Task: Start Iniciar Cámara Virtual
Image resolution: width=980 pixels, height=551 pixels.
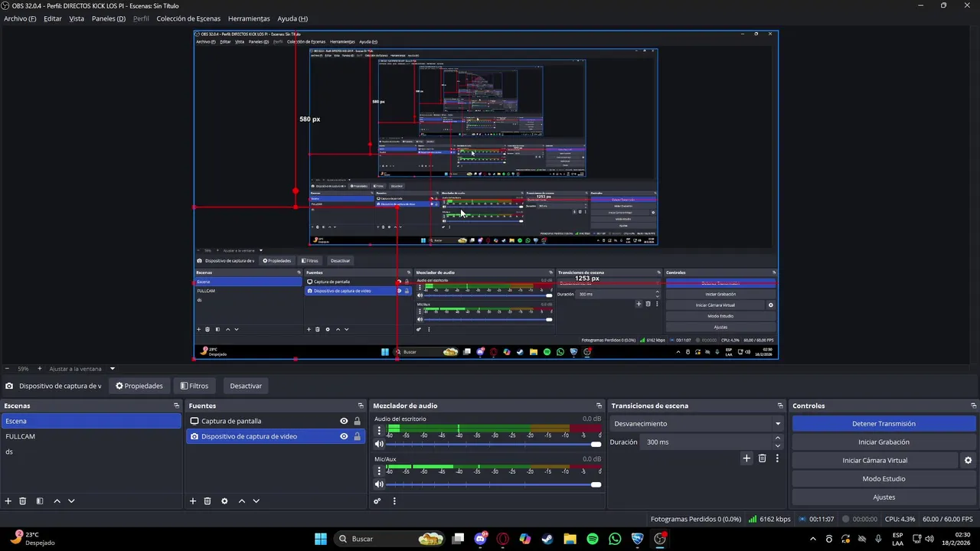Action: click(x=874, y=461)
